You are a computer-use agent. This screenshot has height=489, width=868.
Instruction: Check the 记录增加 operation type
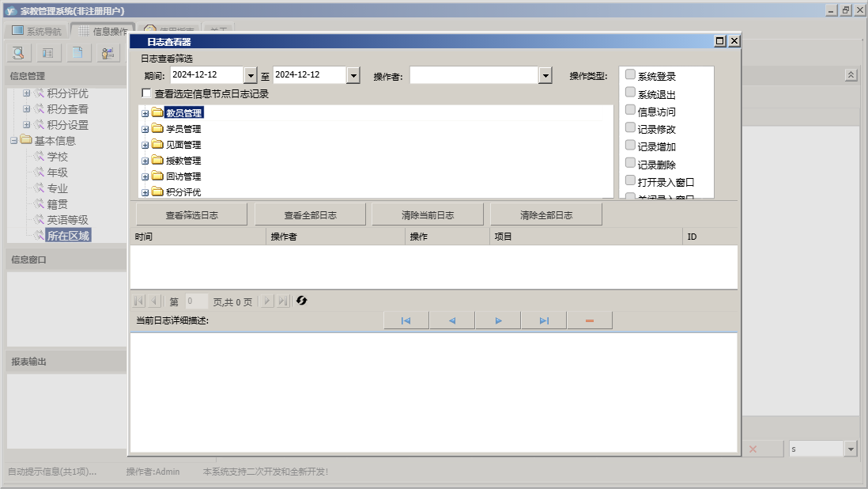630,145
